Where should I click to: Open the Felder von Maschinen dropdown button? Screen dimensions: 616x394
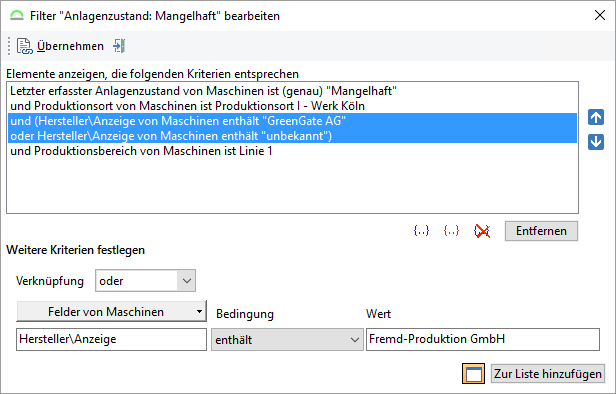[x=111, y=312]
